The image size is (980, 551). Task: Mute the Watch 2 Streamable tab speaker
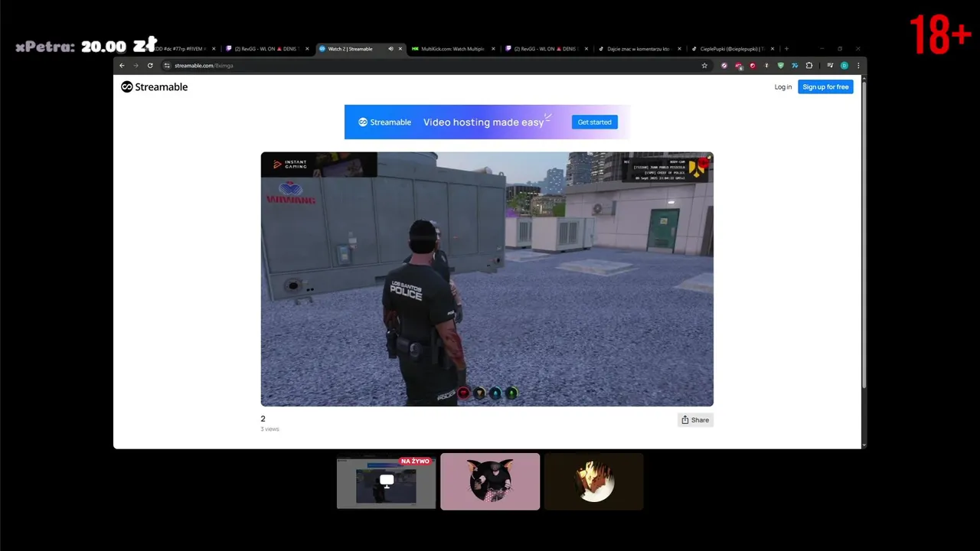click(x=390, y=49)
